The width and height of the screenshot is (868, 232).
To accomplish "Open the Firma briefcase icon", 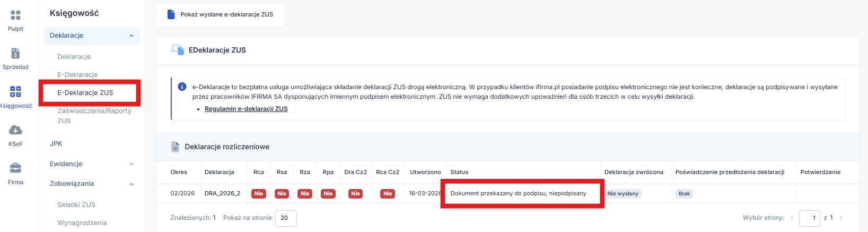I will (x=15, y=168).
